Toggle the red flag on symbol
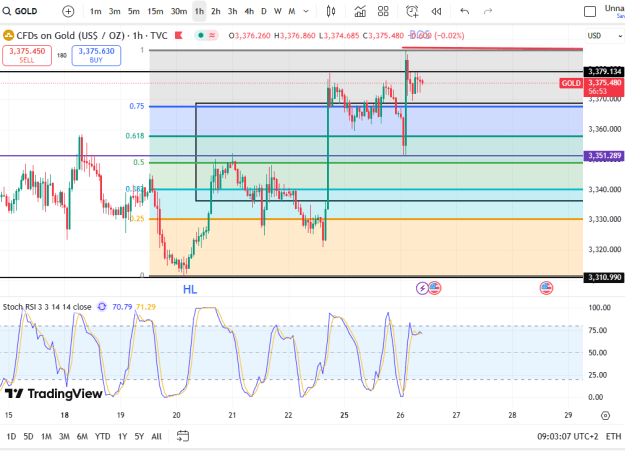This screenshot has width=625, height=453. (179, 35)
